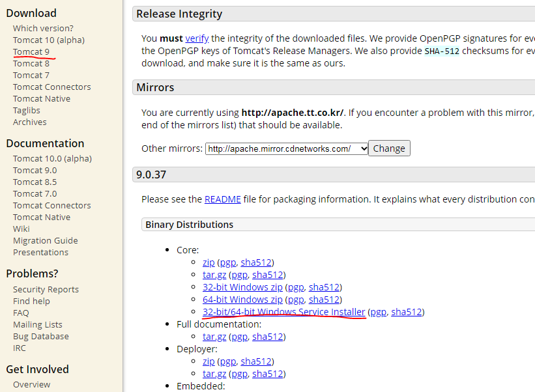This screenshot has height=392, width=535.
Task: Click the 'Mirrors' section heading
Action: point(155,88)
